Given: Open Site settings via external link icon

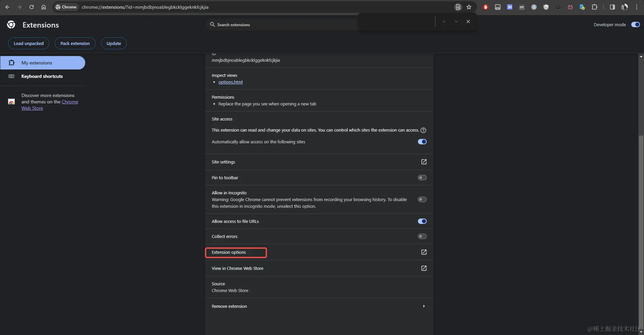Looking at the screenshot, I should click(424, 162).
